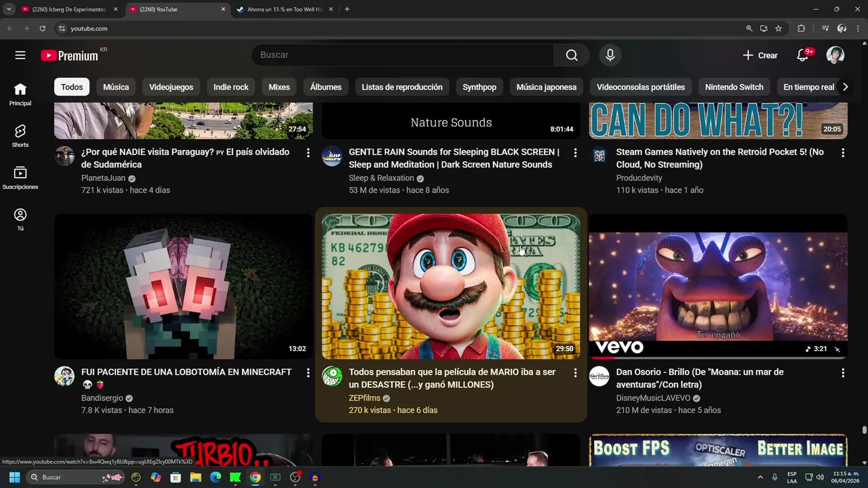Open the YouTube hamburger guide menu

click(x=20, y=56)
